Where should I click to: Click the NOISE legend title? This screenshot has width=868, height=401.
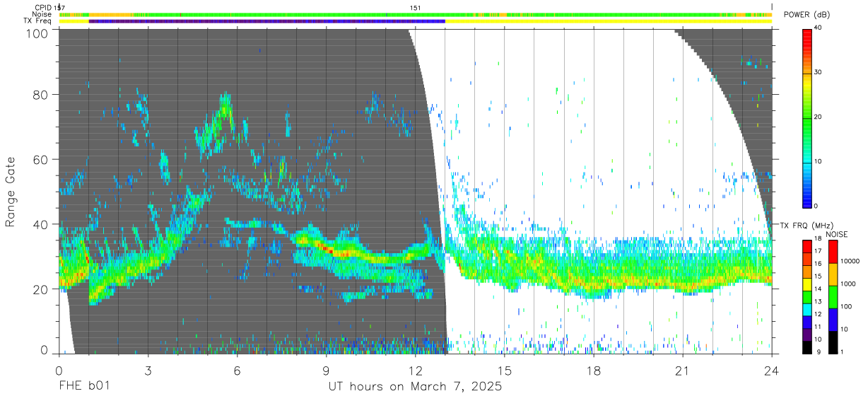(x=836, y=234)
